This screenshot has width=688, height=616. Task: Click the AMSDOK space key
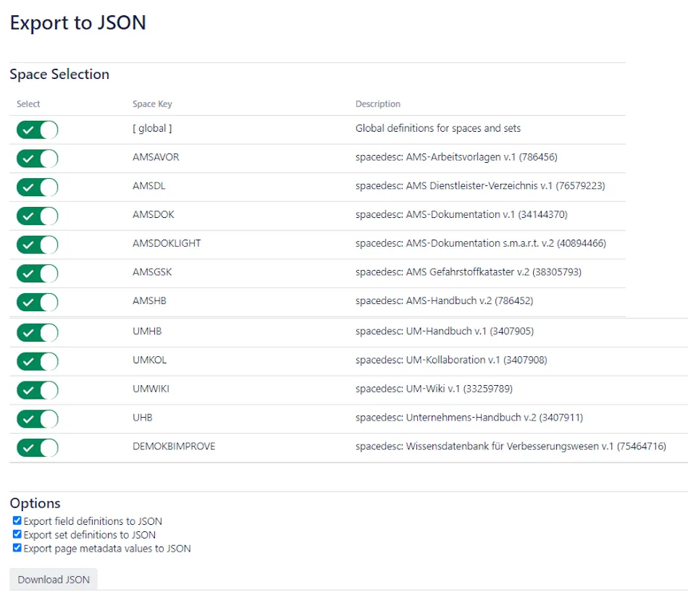(x=154, y=214)
